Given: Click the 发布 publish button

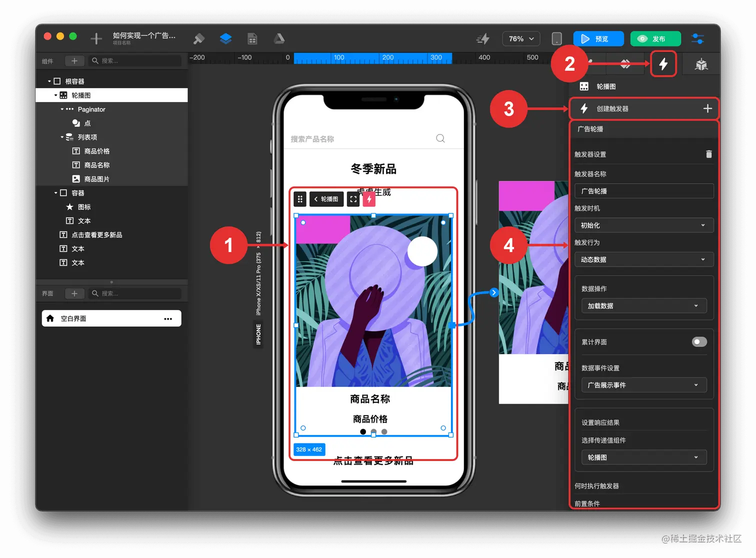Looking at the screenshot, I should click(655, 38).
